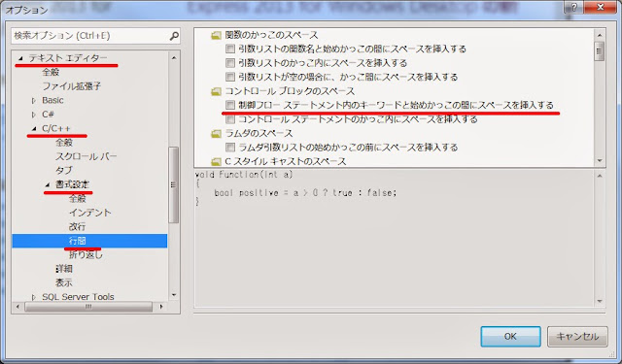This screenshot has height=364, width=622.
Task: Click the code preview text area
Action: [395, 239]
